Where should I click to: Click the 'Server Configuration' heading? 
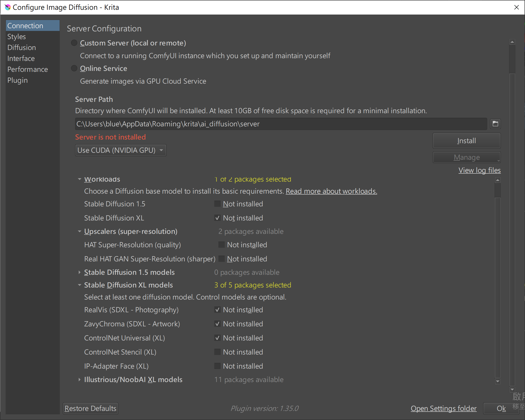pos(104,28)
